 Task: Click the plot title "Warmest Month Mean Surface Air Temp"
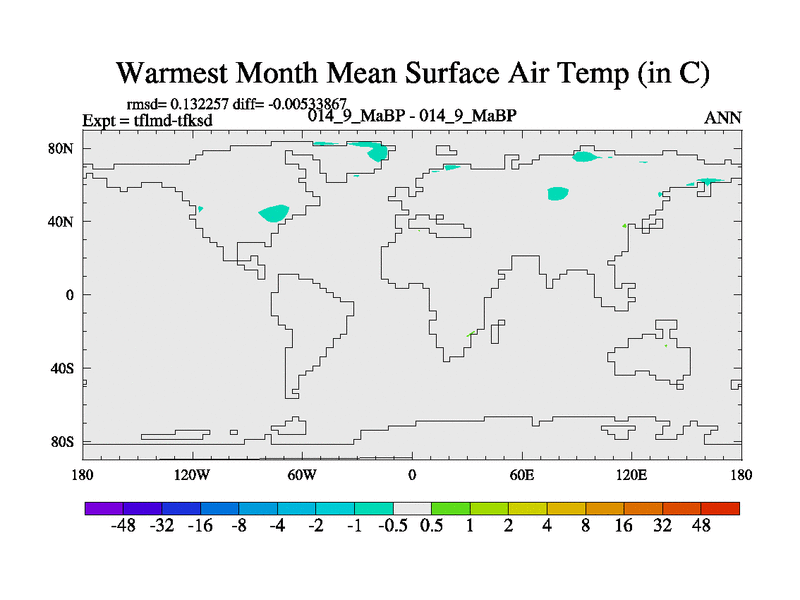pyautogui.click(x=412, y=73)
